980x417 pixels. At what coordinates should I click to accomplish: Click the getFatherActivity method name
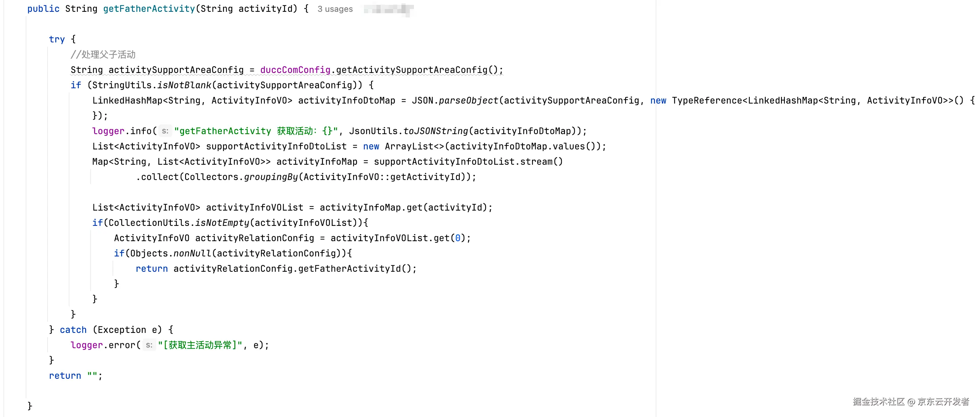click(149, 9)
